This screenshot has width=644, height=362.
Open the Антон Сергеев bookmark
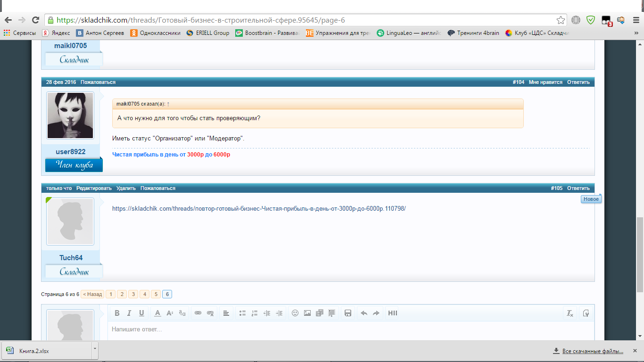[x=100, y=33]
